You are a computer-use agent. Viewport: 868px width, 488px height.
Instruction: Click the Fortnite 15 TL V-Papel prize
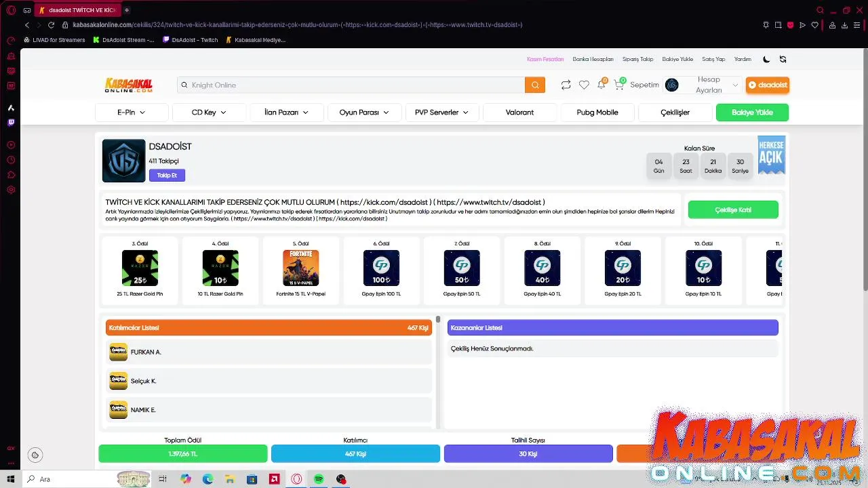coord(301,270)
